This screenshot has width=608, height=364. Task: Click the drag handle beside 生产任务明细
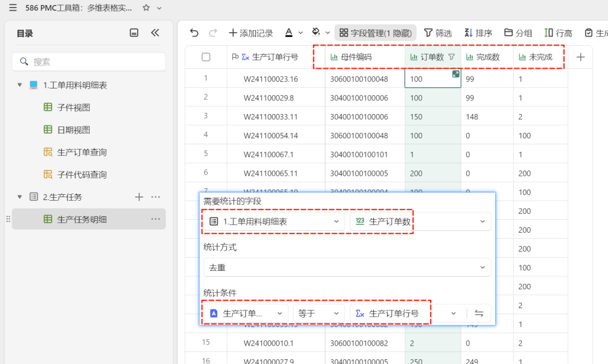pyautogui.click(x=8, y=219)
